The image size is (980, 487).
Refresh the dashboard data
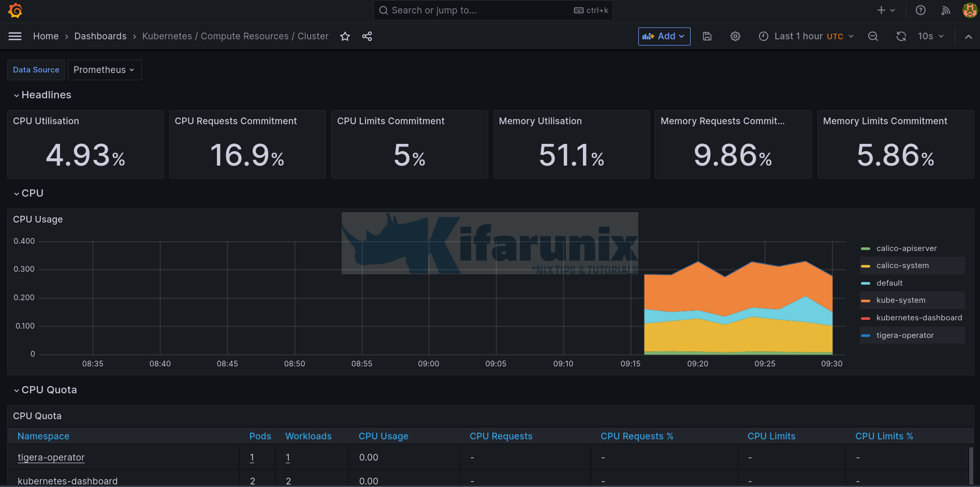pos(901,36)
